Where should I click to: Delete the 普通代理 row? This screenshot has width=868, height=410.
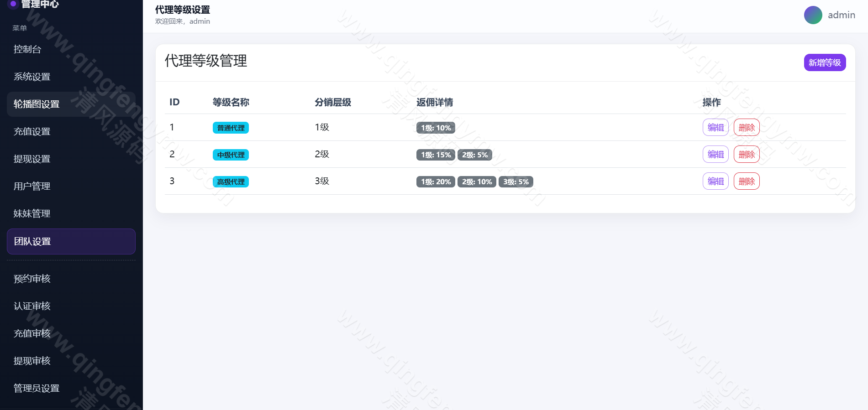pyautogui.click(x=747, y=127)
